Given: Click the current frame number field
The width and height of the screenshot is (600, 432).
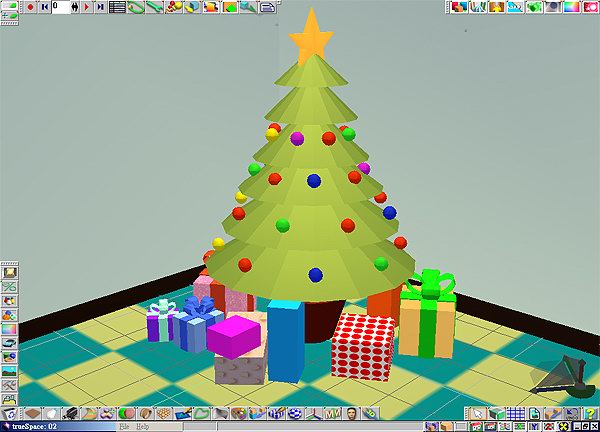Looking at the screenshot, I should tap(60, 6).
